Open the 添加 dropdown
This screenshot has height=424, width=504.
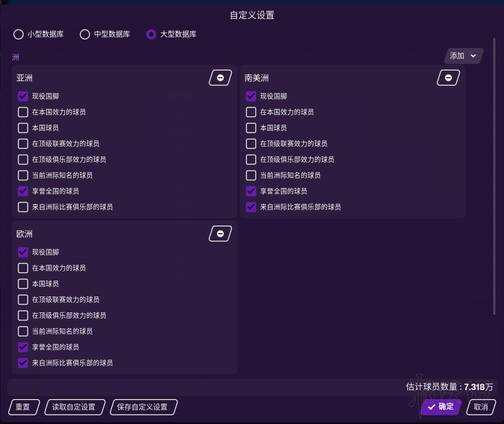coord(463,56)
